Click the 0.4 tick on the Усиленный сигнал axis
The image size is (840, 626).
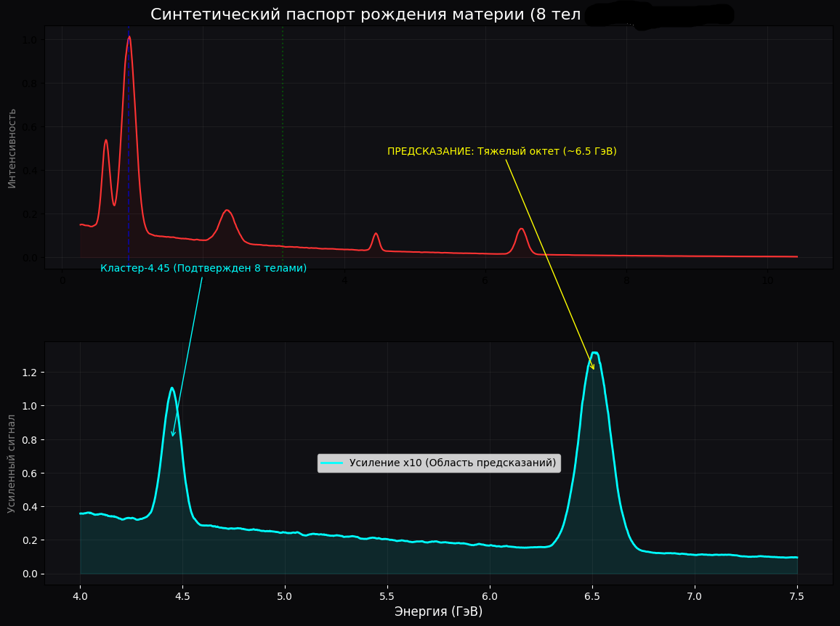pos(30,507)
